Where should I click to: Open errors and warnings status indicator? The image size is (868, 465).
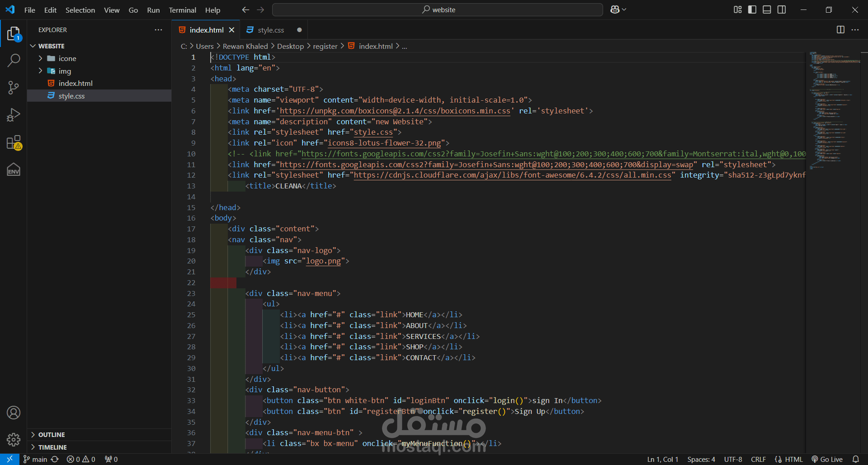click(81, 459)
